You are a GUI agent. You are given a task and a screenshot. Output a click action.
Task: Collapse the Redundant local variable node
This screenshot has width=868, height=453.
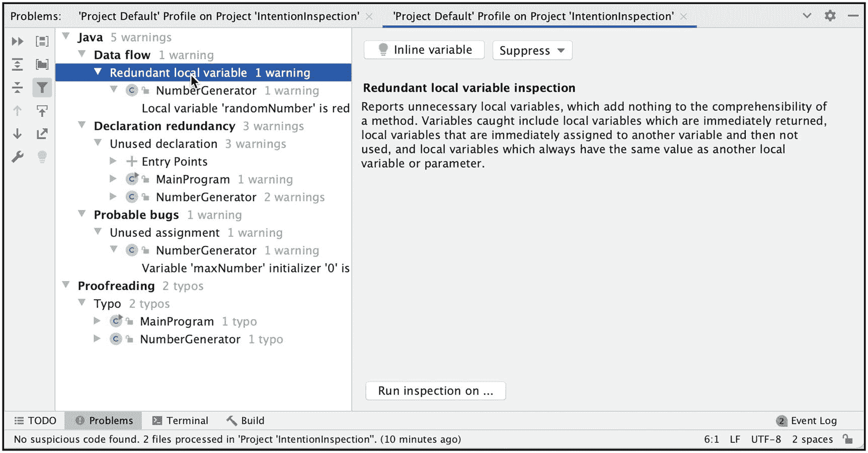pyautogui.click(x=98, y=72)
